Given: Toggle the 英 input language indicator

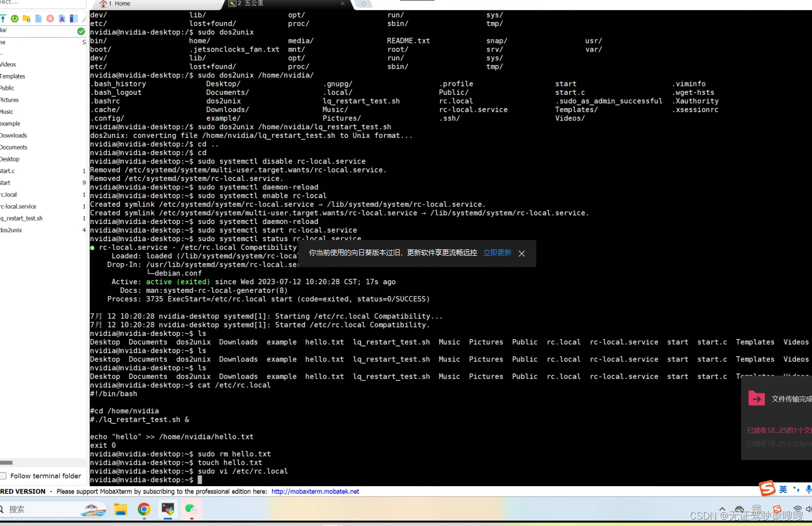Looking at the screenshot, I should click(x=783, y=489).
